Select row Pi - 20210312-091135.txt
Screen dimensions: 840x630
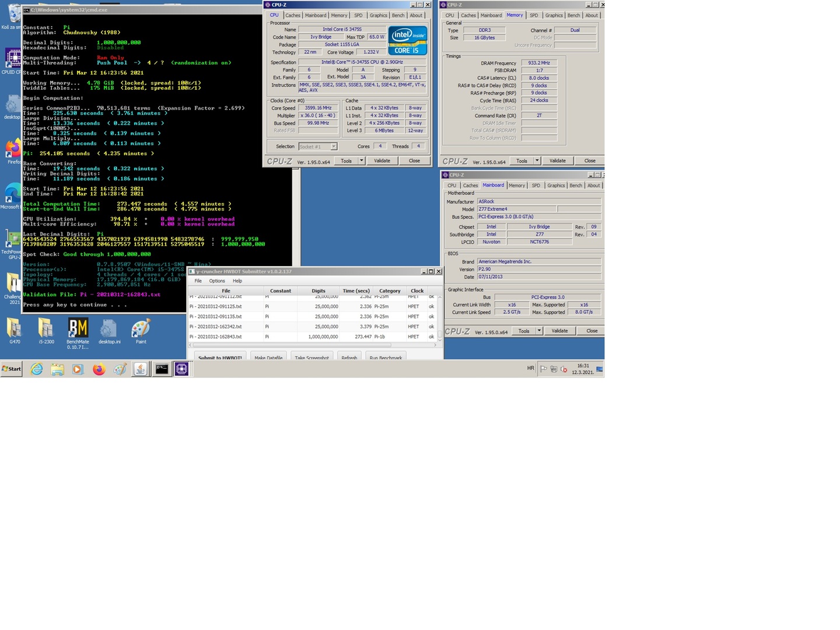coord(312,317)
